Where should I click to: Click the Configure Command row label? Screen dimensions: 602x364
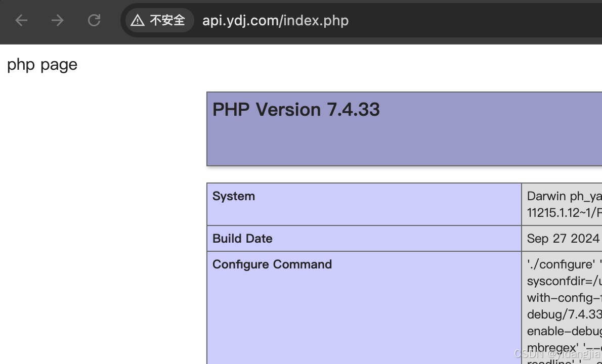point(272,264)
